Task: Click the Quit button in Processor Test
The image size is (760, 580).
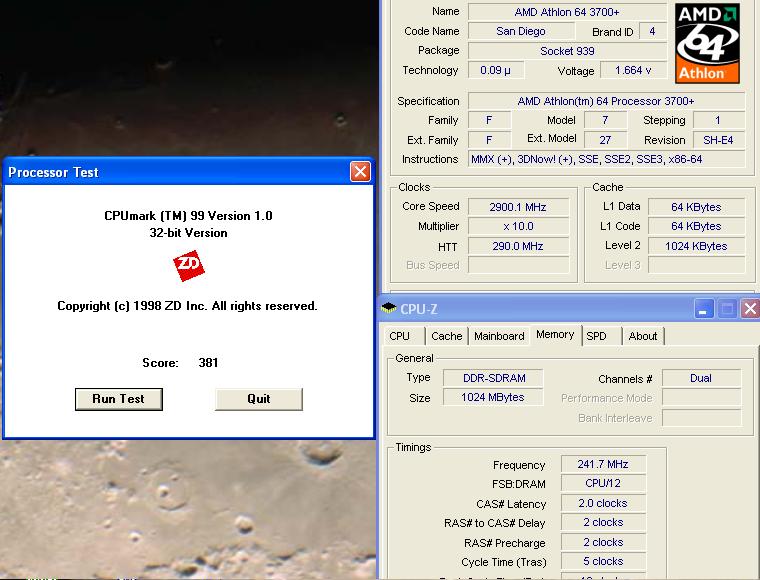Action: pos(259,399)
